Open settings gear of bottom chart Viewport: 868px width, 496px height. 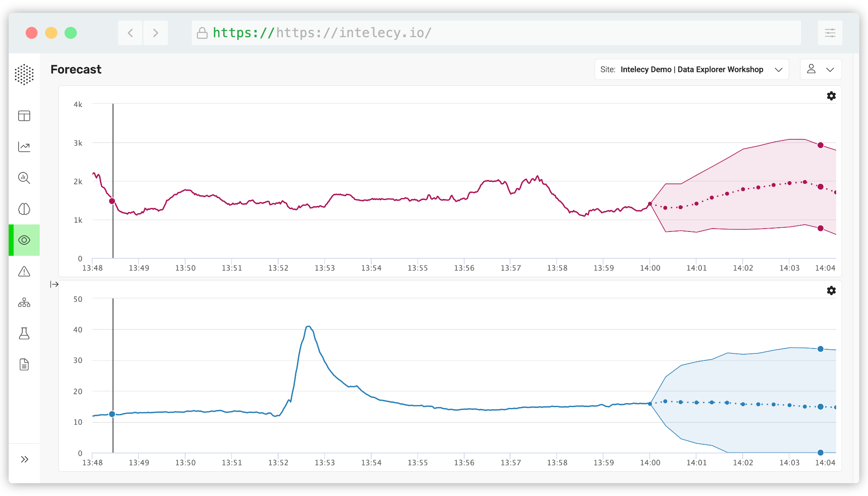pos(831,291)
